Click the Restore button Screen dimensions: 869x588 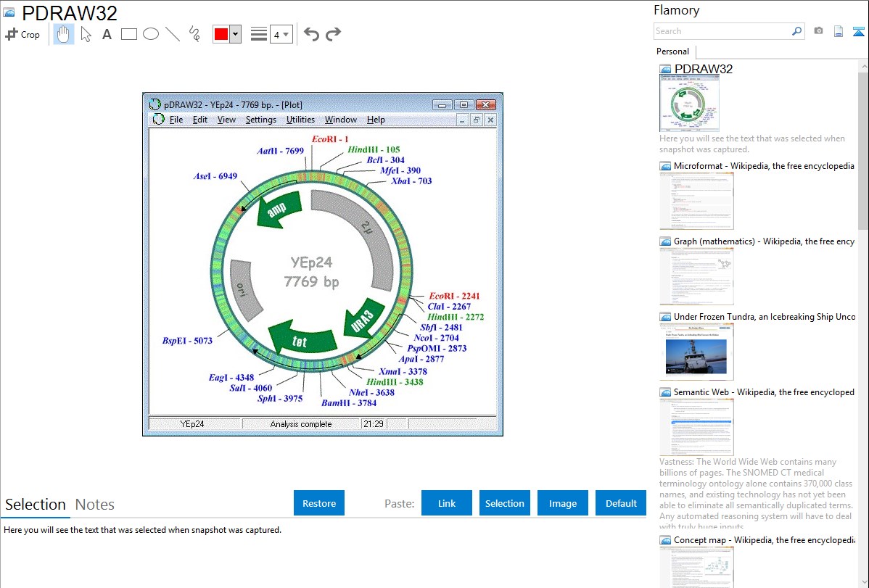click(x=319, y=503)
